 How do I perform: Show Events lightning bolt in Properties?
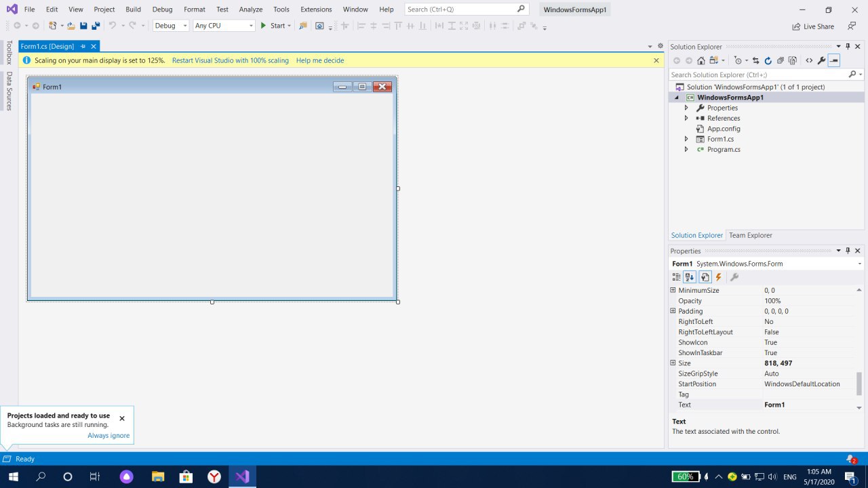719,277
